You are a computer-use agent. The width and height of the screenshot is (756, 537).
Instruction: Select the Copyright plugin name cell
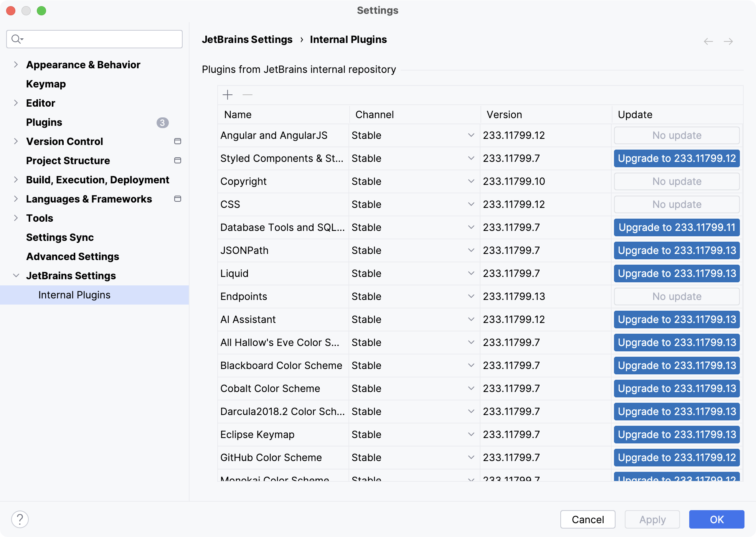point(284,181)
